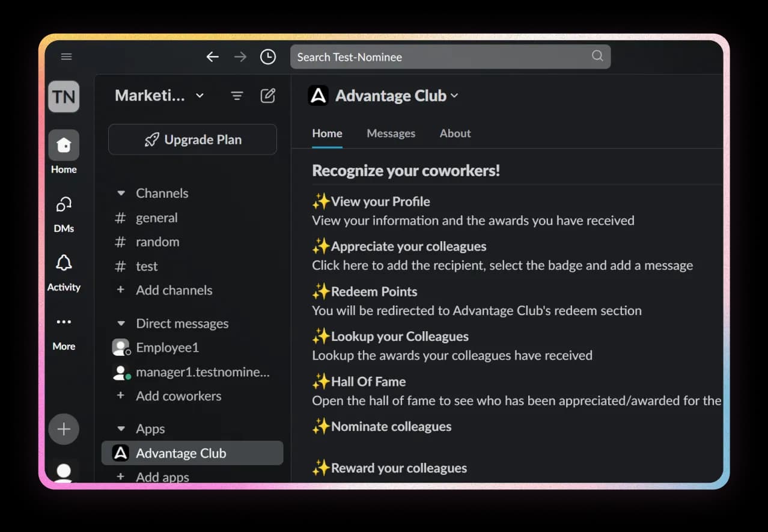
Task: Click the Employee1 avatar icon
Action: pyautogui.click(x=121, y=347)
